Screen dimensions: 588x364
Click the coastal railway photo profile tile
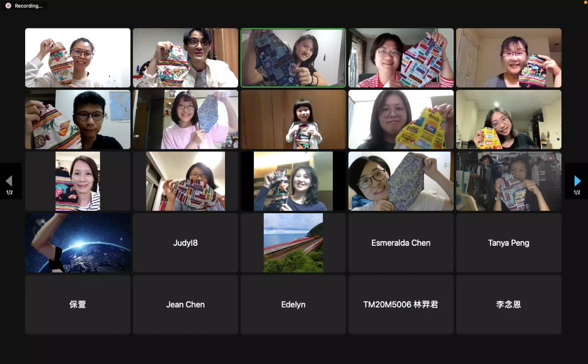pos(293,243)
